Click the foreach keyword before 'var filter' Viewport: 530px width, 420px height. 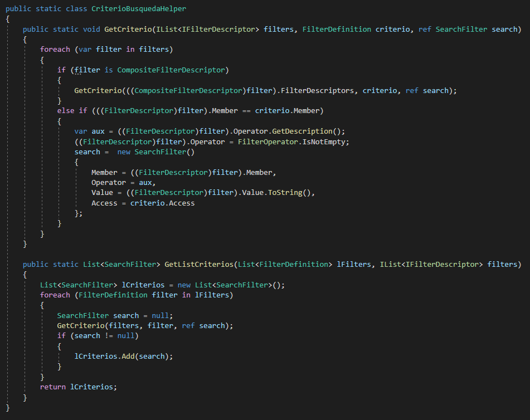click(x=55, y=50)
